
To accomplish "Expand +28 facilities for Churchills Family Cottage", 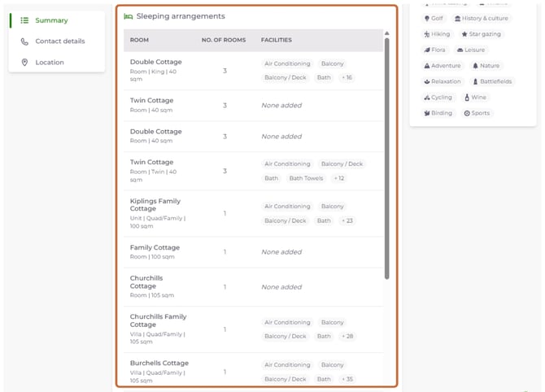I will click(x=347, y=337).
